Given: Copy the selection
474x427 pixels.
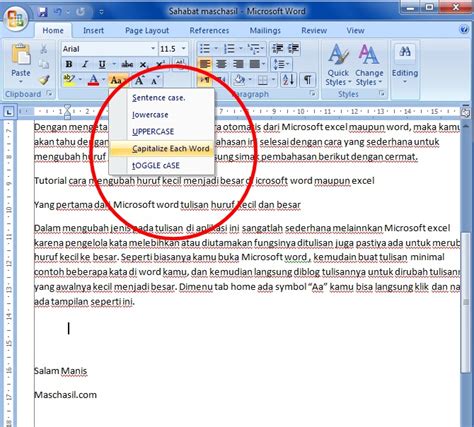Looking at the screenshot, I should 44,64.
